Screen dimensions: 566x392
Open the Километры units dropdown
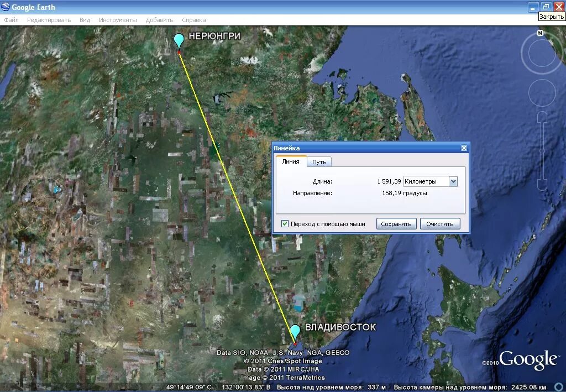coord(431,181)
